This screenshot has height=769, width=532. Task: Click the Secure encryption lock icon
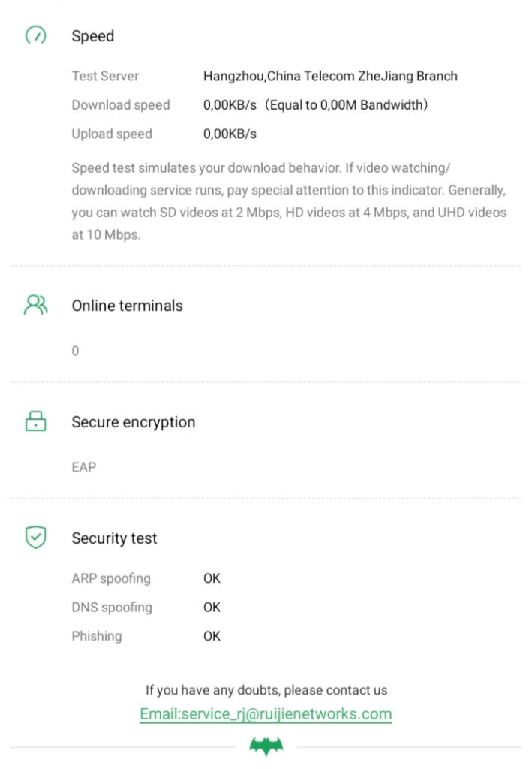coord(35,421)
